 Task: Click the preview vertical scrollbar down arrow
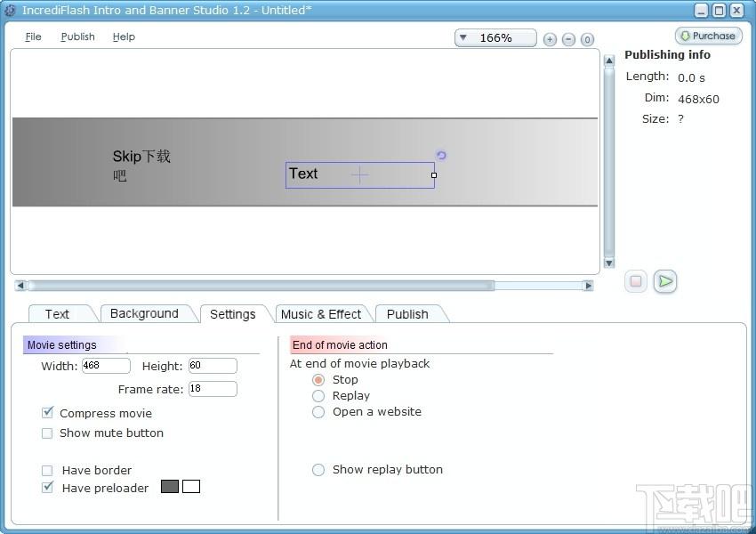609,263
